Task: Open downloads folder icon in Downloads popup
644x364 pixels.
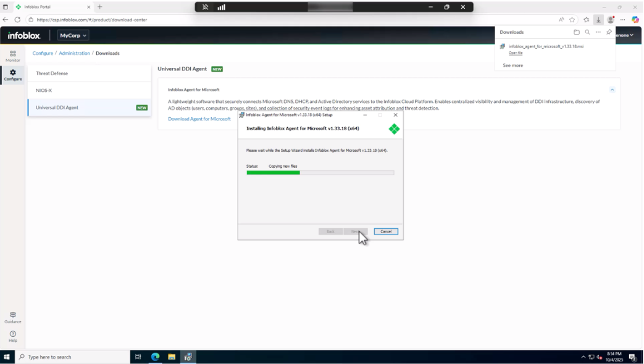Action: pyautogui.click(x=576, y=31)
